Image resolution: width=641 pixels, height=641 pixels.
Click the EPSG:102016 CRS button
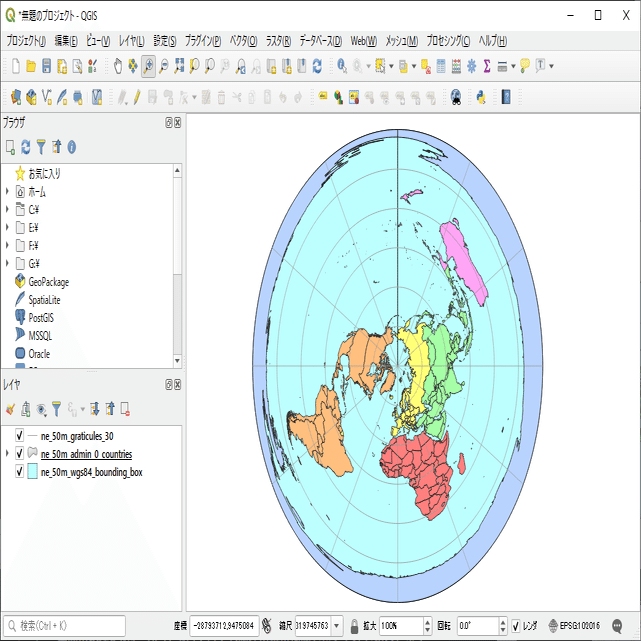pos(575,626)
